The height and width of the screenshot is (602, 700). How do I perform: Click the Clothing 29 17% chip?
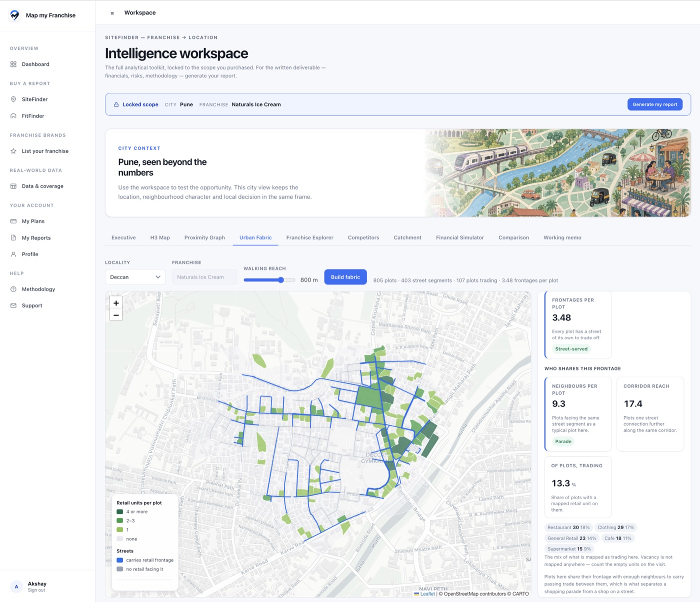point(616,528)
